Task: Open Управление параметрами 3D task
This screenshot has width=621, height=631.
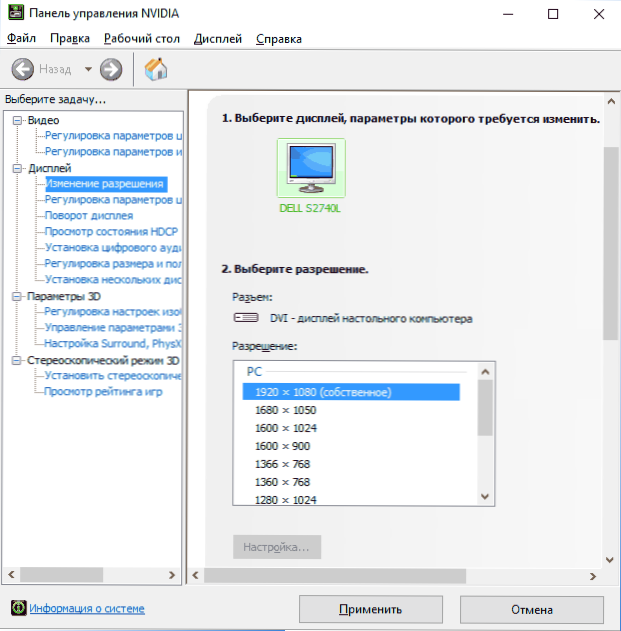Action: [113, 328]
